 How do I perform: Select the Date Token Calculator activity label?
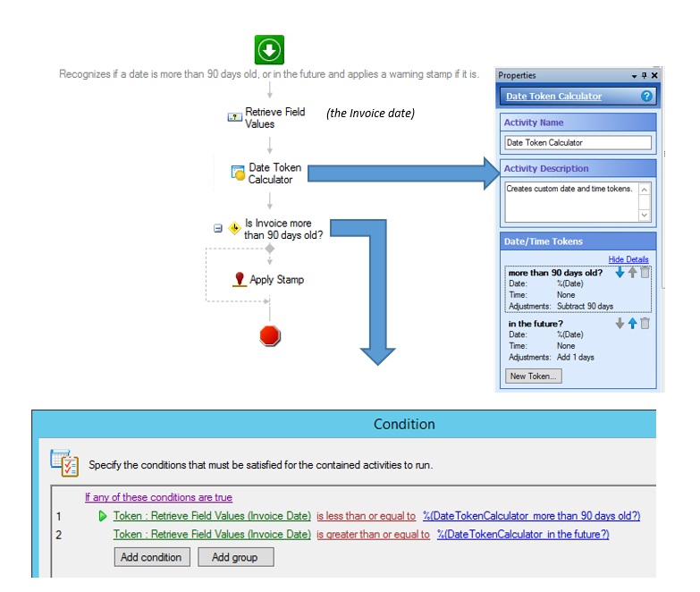click(274, 173)
